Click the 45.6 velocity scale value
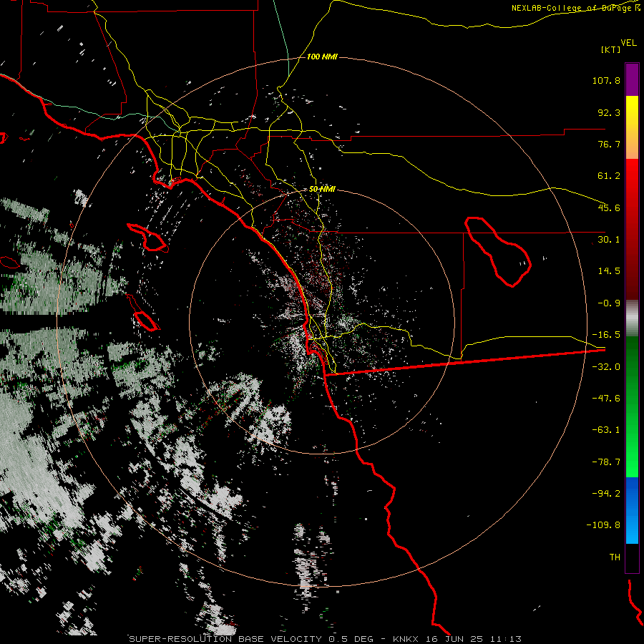The image size is (644, 644). pos(609,208)
